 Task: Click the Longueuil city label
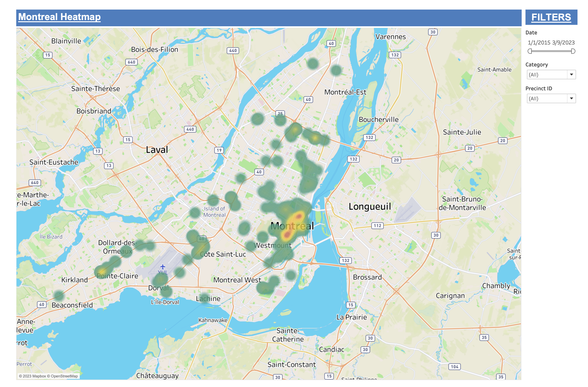370,206
